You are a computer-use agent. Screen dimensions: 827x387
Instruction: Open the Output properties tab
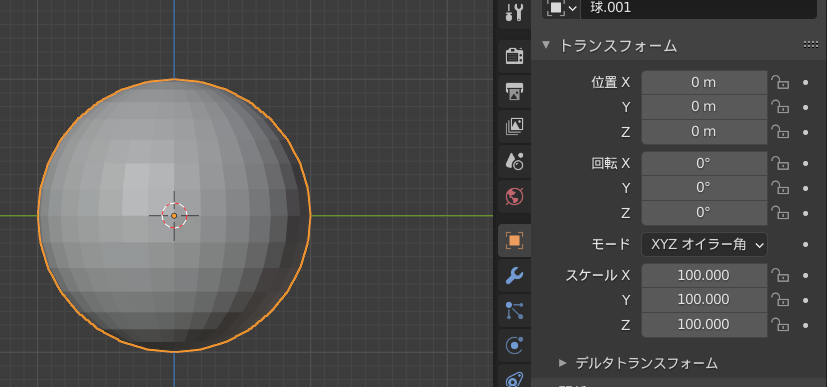[x=514, y=91]
